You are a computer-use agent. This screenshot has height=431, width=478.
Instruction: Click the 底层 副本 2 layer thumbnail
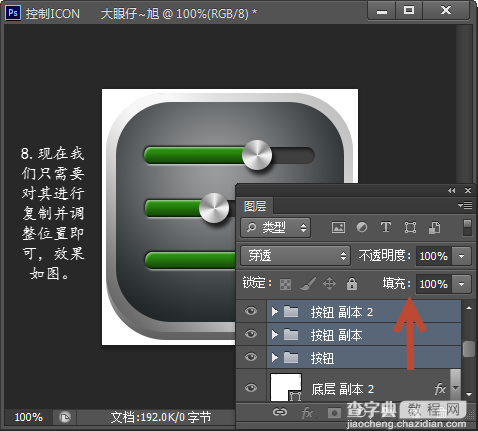(286, 387)
